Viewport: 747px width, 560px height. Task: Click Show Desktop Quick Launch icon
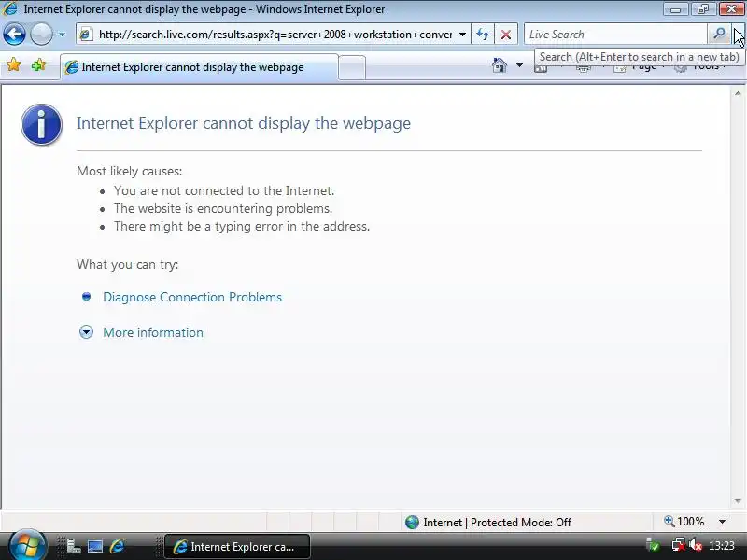[95, 546]
